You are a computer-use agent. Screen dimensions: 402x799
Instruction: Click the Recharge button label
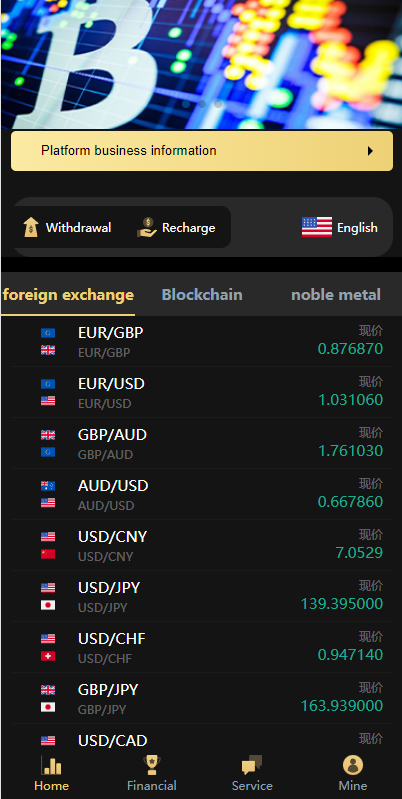(189, 227)
